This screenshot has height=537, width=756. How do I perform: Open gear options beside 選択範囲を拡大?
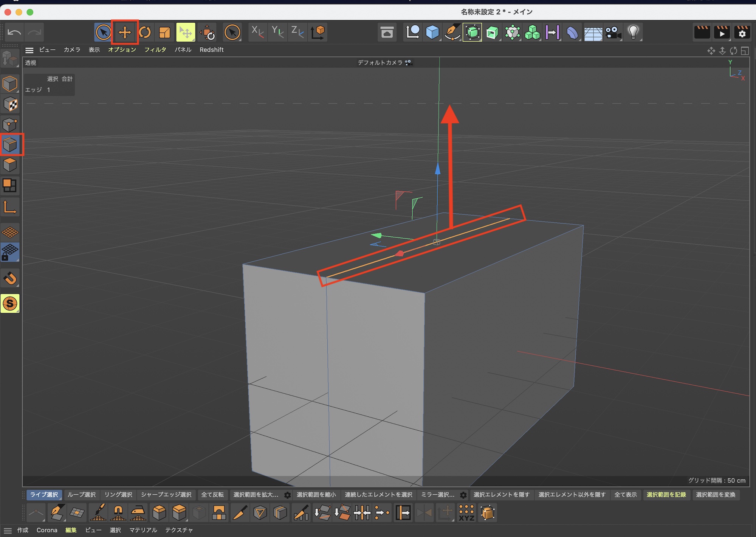pyautogui.click(x=288, y=495)
